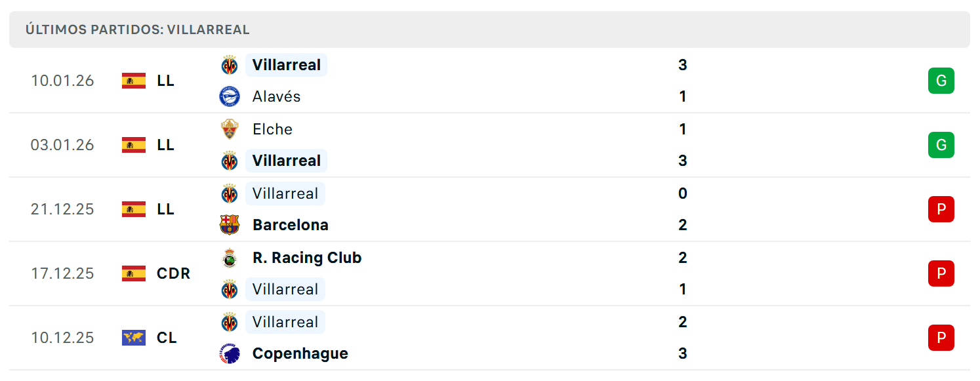Click the CDR competition label
This screenshot has height=381, width=980.
[174, 273]
